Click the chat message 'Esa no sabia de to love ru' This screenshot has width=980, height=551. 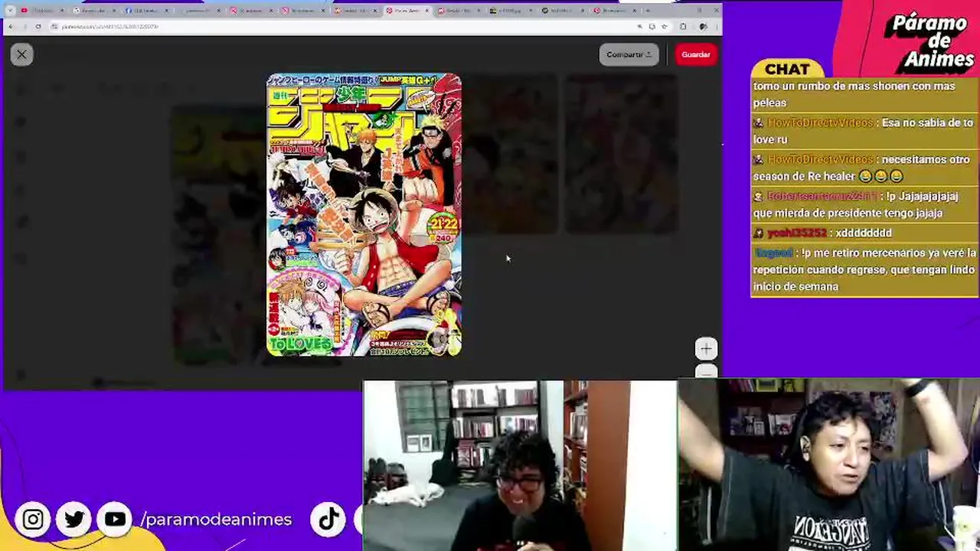coord(863,131)
